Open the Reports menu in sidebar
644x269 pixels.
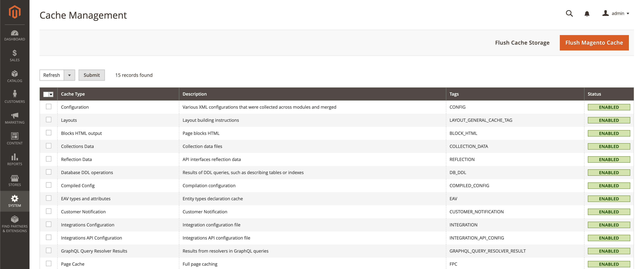(x=14, y=159)
